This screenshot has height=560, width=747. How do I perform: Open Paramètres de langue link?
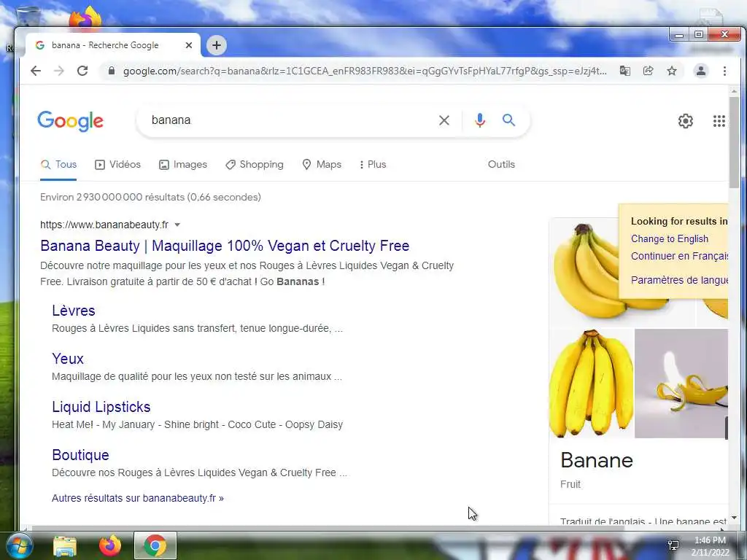pos(679,280)
